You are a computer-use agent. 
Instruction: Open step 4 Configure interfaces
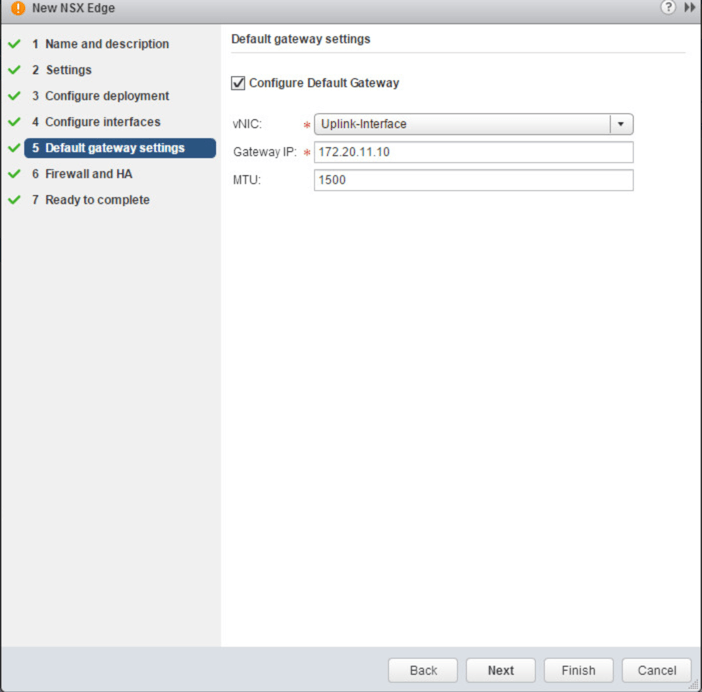[x=102, y=122]
